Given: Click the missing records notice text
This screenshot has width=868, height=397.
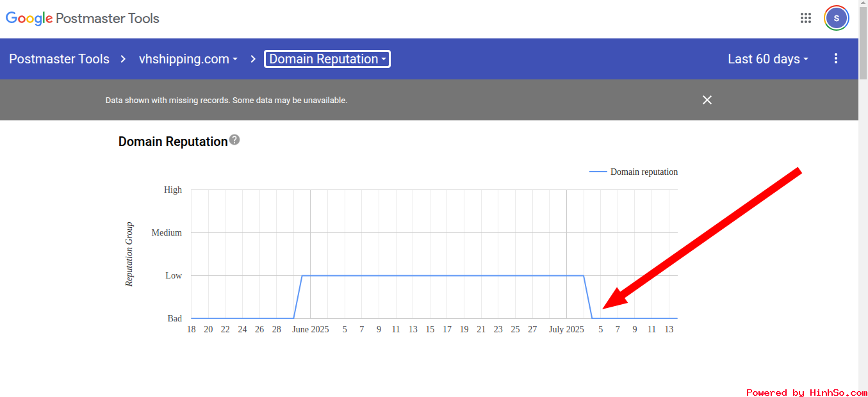Looking at the screenshot, I should pos(227,101).
